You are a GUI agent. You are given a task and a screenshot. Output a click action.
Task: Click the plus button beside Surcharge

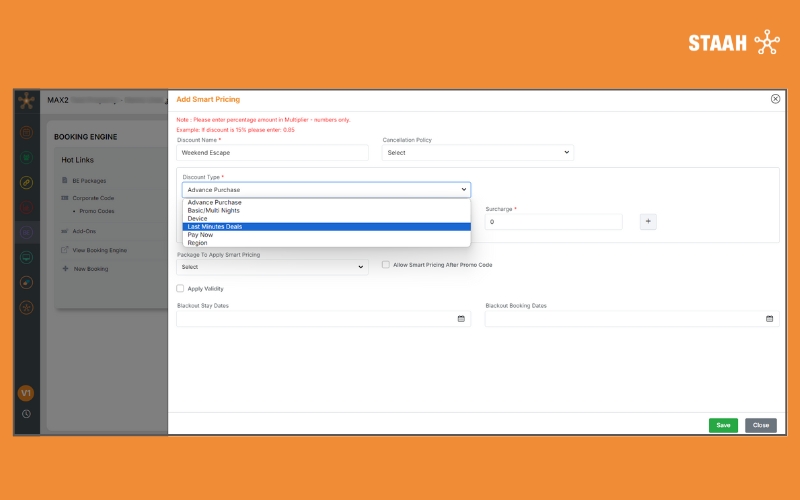point(648,221)
